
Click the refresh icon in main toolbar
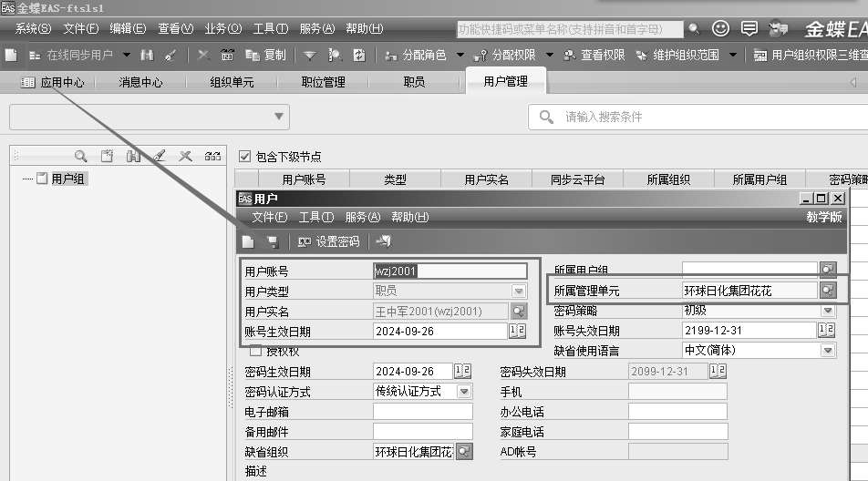[x=359, y=56]
